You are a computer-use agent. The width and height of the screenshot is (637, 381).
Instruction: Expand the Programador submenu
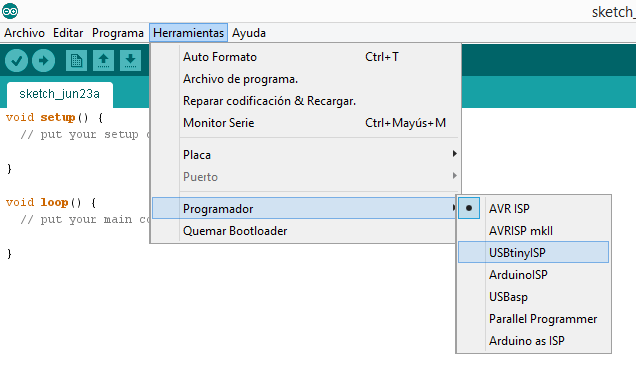[304, 208]
